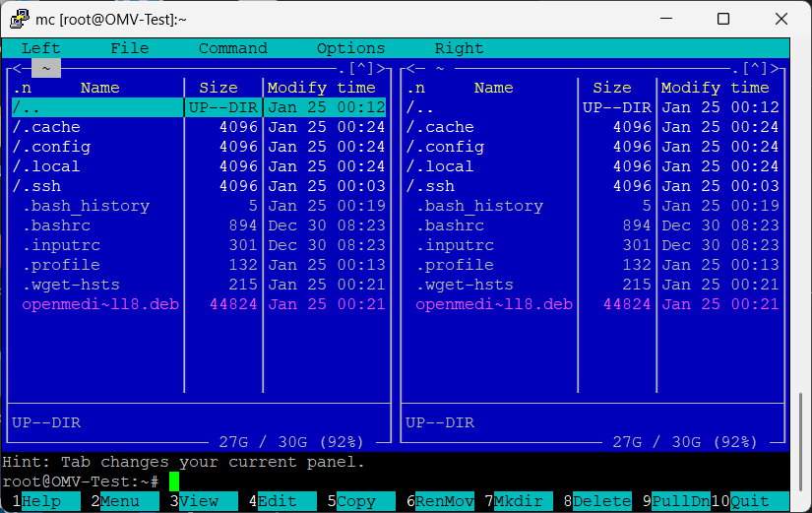Select /.cache directory in right panel

(593, 127)
